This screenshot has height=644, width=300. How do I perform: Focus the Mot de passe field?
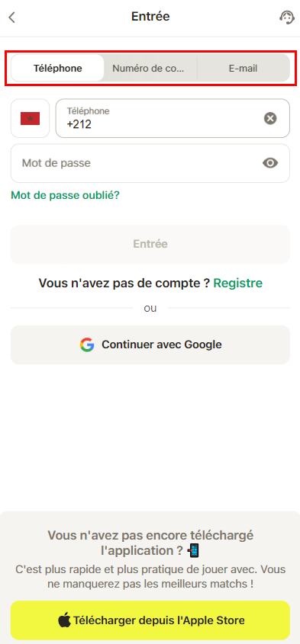tap(150, 163)
